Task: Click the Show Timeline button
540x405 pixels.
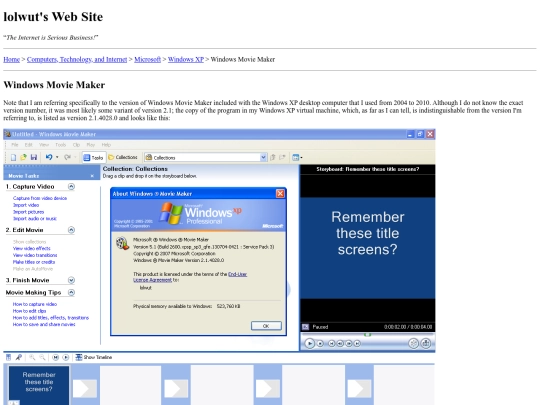Action: [94, 357]
